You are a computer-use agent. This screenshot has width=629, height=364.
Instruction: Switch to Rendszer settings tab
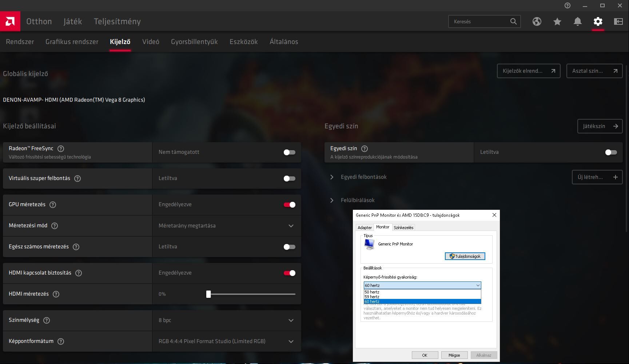(20, 42)
